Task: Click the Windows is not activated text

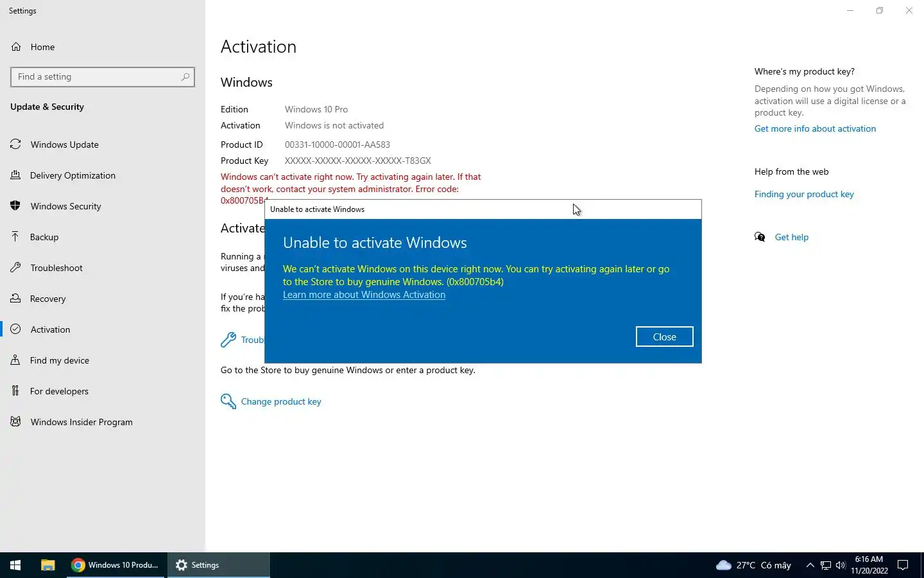Action: (334, 125)
